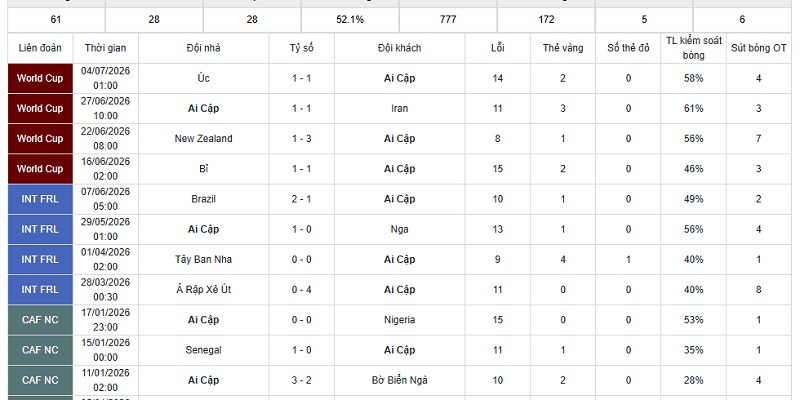
Task: Click the TL kiểm soát bóng header
Action: pos(694,48)
